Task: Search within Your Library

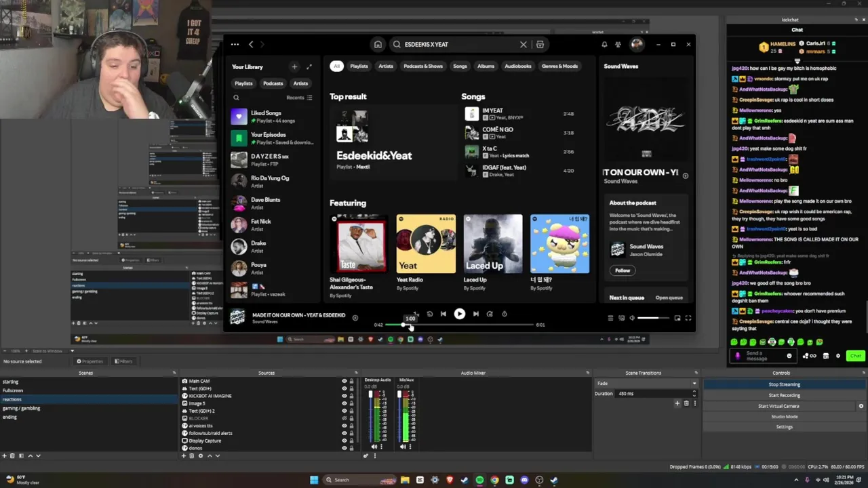Action: tap(236, 98)
